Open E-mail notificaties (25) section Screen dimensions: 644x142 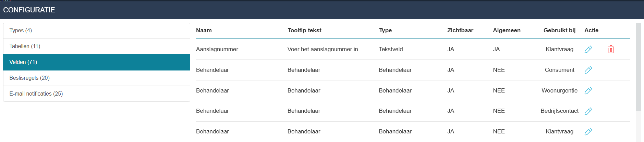[x=97, y=94]
